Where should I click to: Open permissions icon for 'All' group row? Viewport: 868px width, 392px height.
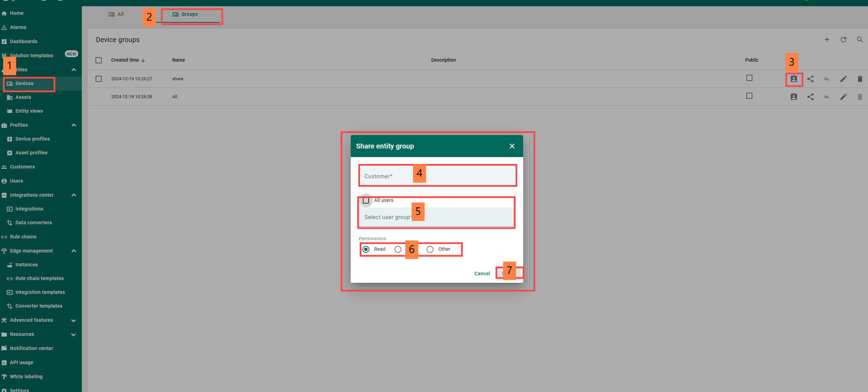794,97
